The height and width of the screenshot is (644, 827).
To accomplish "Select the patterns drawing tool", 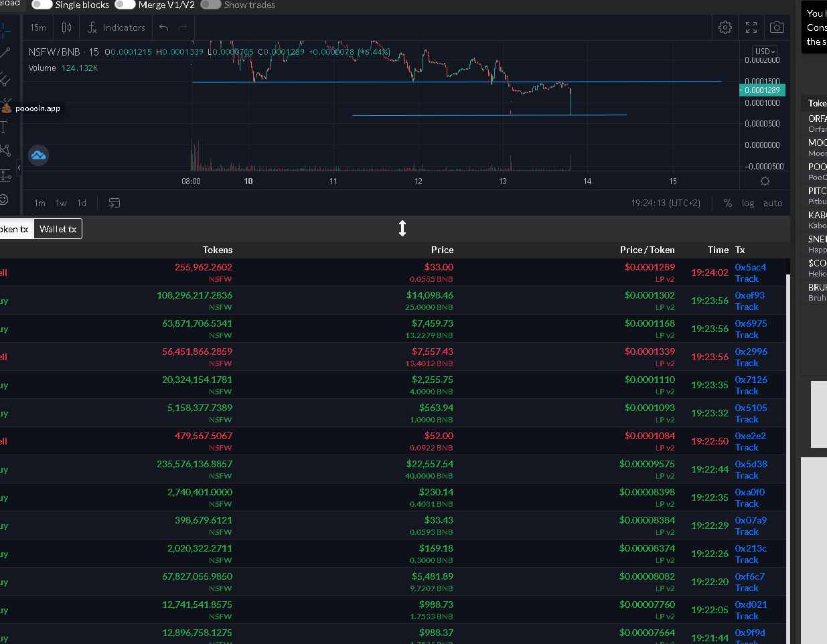I will click(5, 151).
